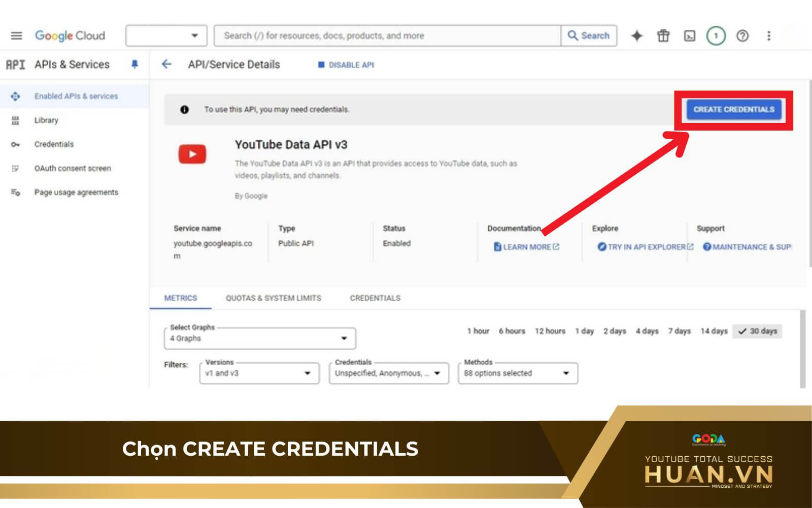Screen dimensions: 812x508
Task: Open the gift free trial icon
Action: click(663, 36)
